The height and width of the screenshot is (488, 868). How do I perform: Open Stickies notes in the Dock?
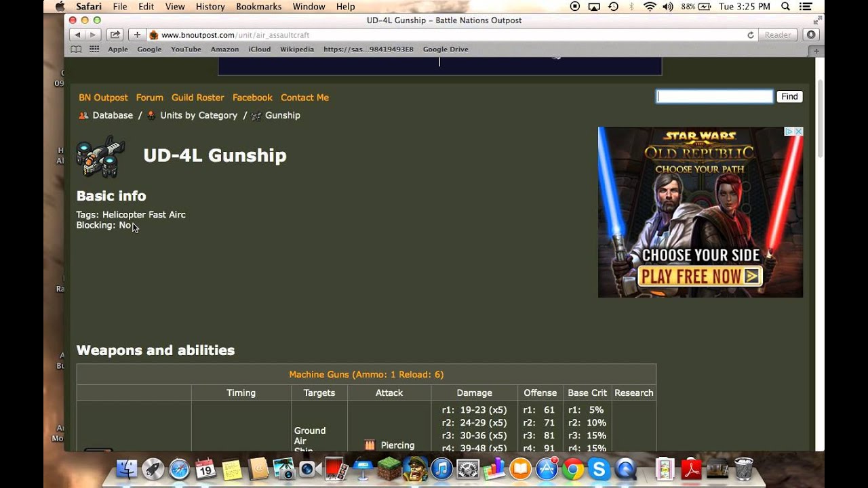(x=232, y=469)
